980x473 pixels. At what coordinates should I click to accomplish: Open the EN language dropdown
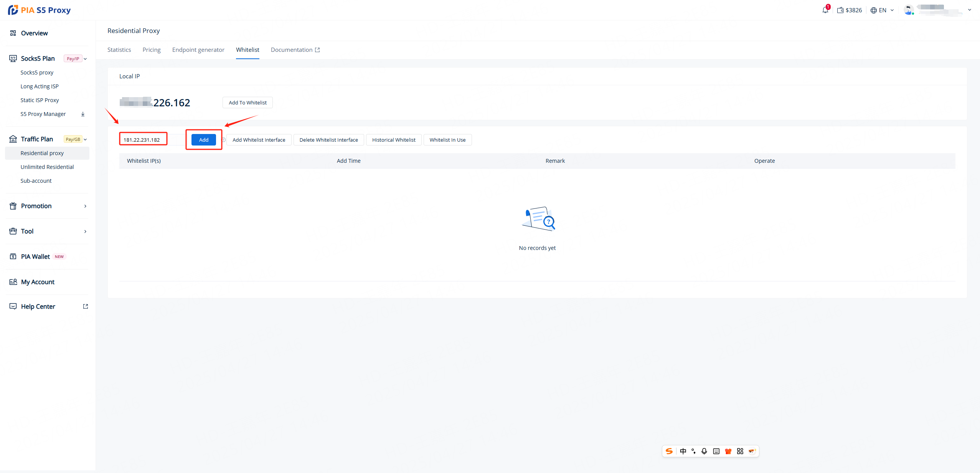tap(882, 10)
